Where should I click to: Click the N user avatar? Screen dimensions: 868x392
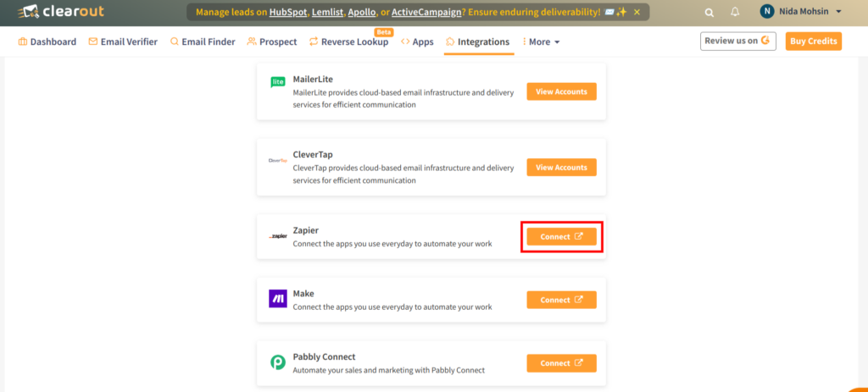[x=767, y=11]
